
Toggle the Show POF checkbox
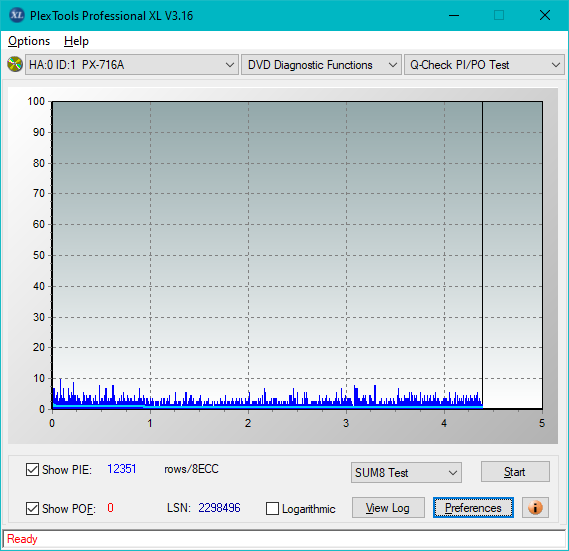[x=32, y=508]
